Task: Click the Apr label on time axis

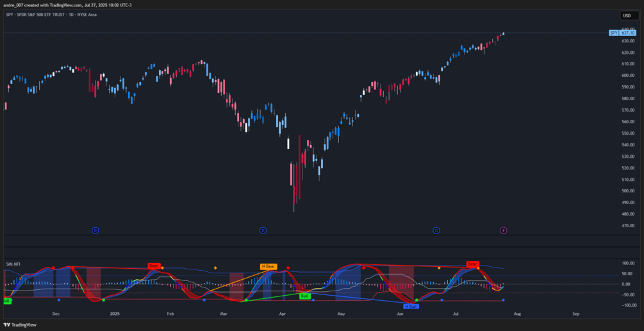Action: [282, 314]
